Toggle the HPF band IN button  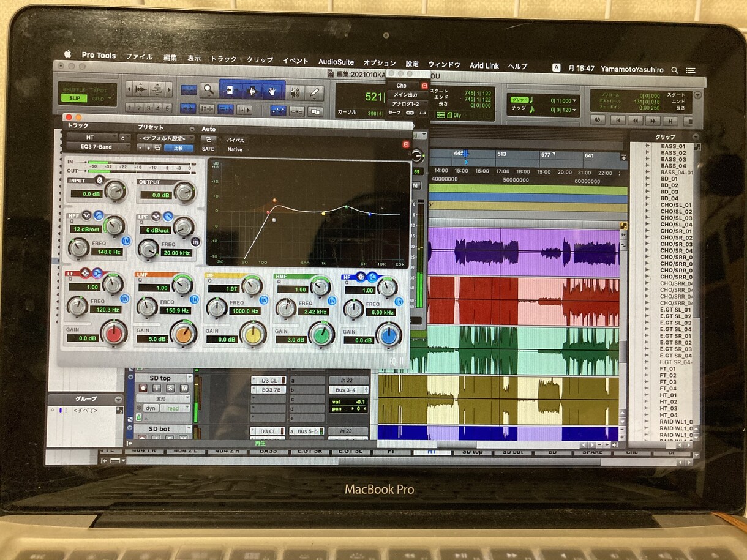126,241
